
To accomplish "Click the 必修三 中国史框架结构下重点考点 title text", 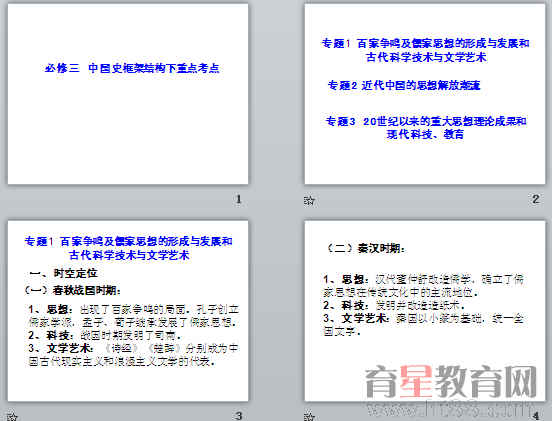I will 132,68.
